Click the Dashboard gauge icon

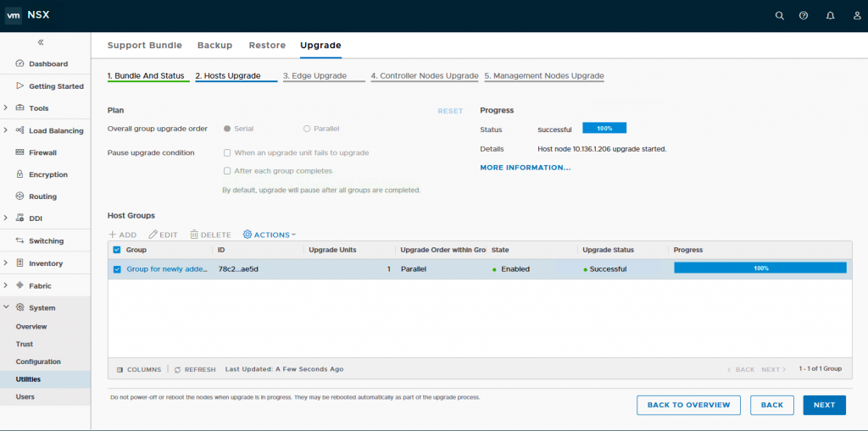pyautogui.click(x=20, y=64)
